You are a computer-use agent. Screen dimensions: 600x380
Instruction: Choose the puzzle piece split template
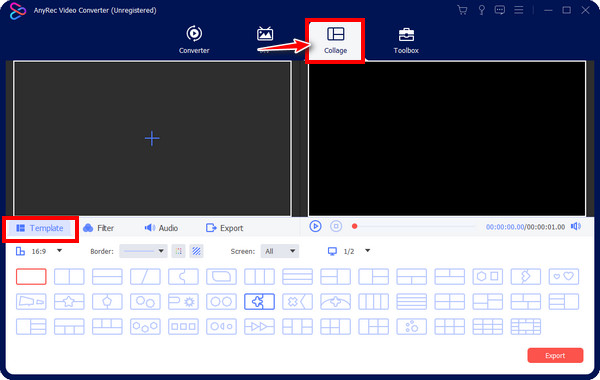(183, 276)
